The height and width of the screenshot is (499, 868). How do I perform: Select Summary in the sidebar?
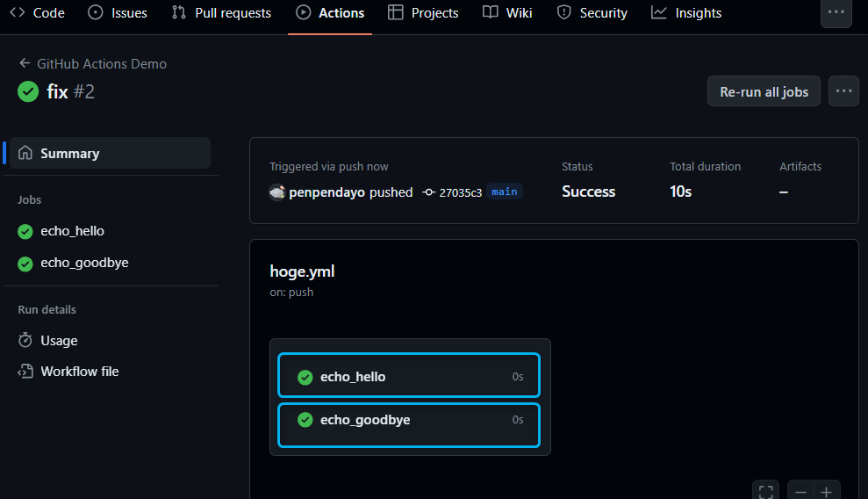(111, 153)
